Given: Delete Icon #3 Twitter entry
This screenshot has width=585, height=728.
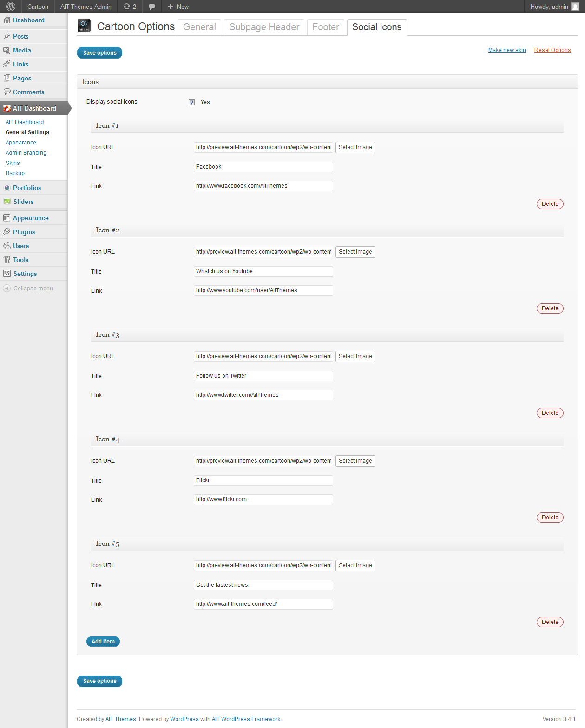Looking at the screenshot, I should click(x=550, y=413).
